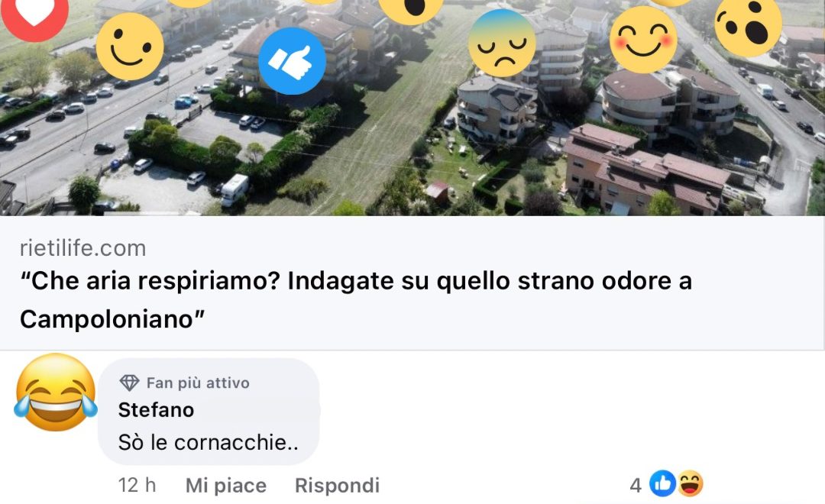This screenshot has height=504, width=825.
Task: Click the diamond top fan badge icon
Action: 129,383
